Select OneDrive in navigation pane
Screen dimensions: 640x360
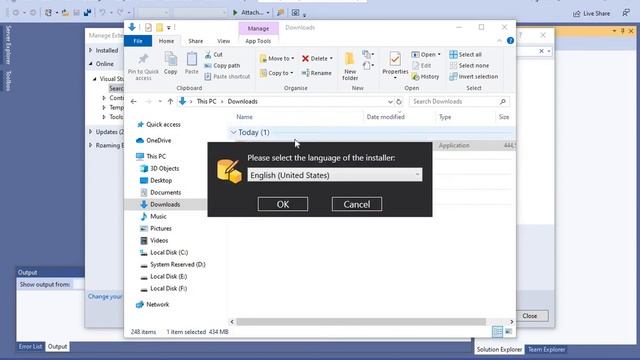[158, 140]
